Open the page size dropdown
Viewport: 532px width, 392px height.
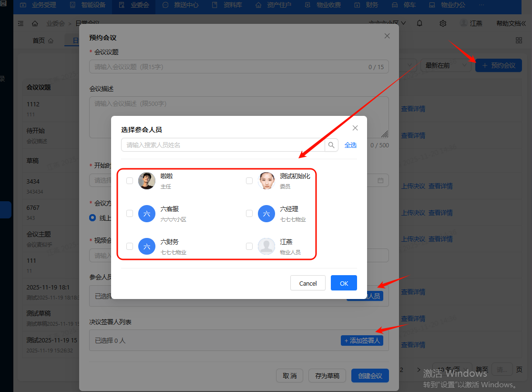pos(452,369)
